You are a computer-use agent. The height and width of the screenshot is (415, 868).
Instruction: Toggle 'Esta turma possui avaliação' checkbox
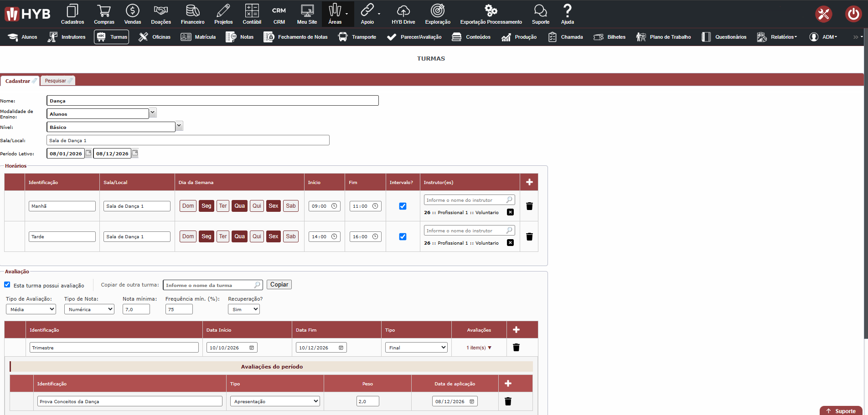coord(7,285)
